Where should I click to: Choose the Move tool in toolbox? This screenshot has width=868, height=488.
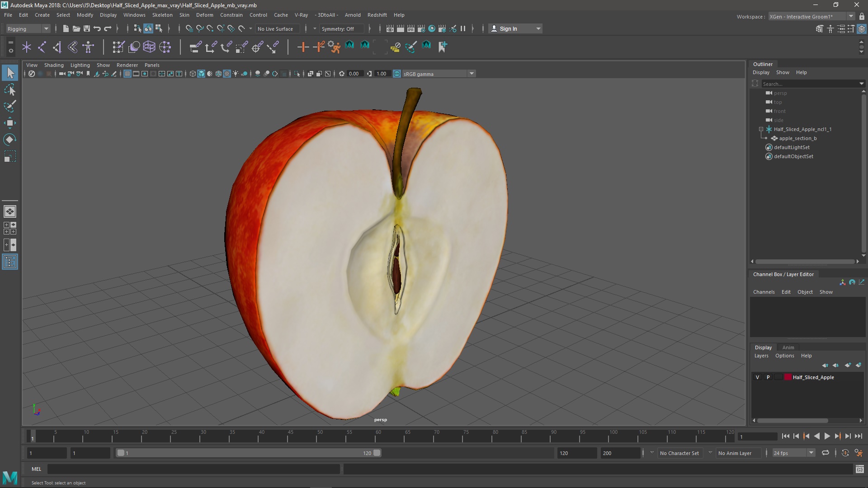[10, 123]
